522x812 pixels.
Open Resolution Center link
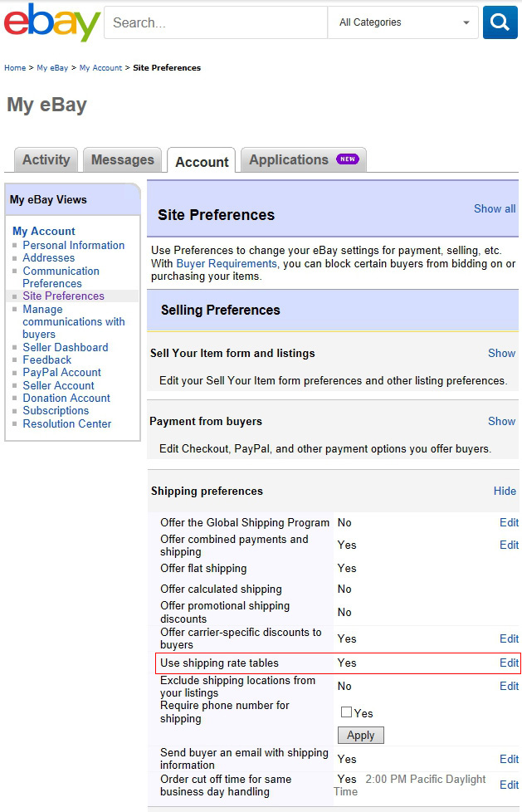66,423
